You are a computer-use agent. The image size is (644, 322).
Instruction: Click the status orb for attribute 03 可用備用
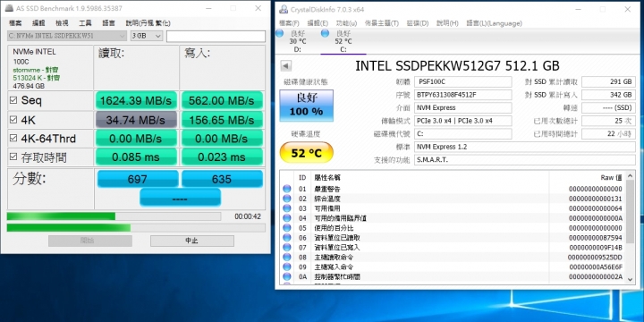[287, 208]
